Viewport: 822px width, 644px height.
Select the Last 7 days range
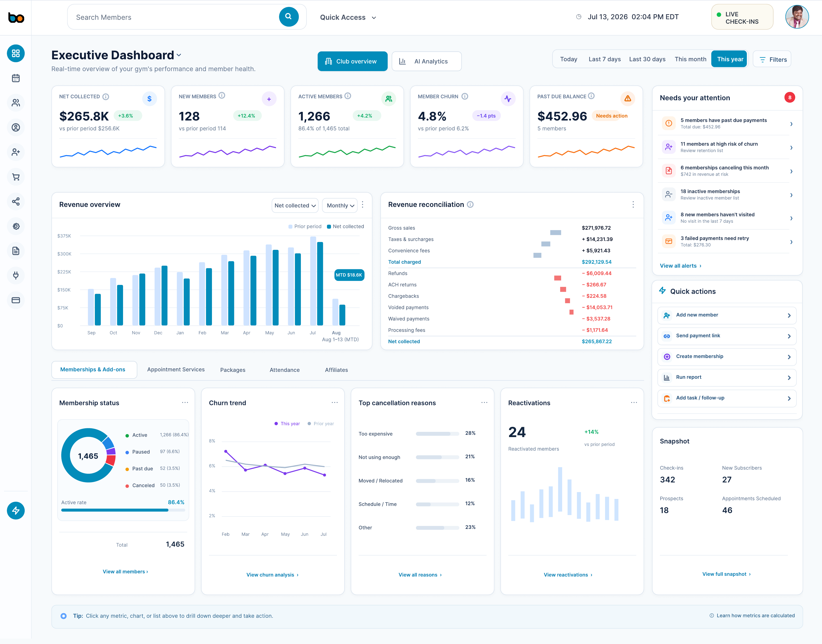click(x=604, y=59)
